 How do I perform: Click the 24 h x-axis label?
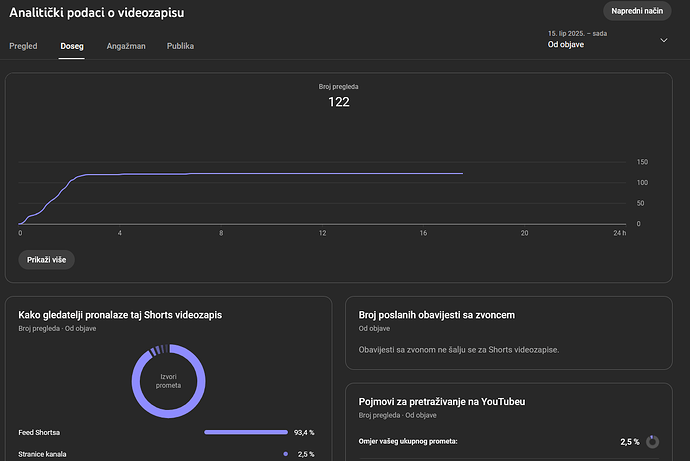click(x=620, y=233)
